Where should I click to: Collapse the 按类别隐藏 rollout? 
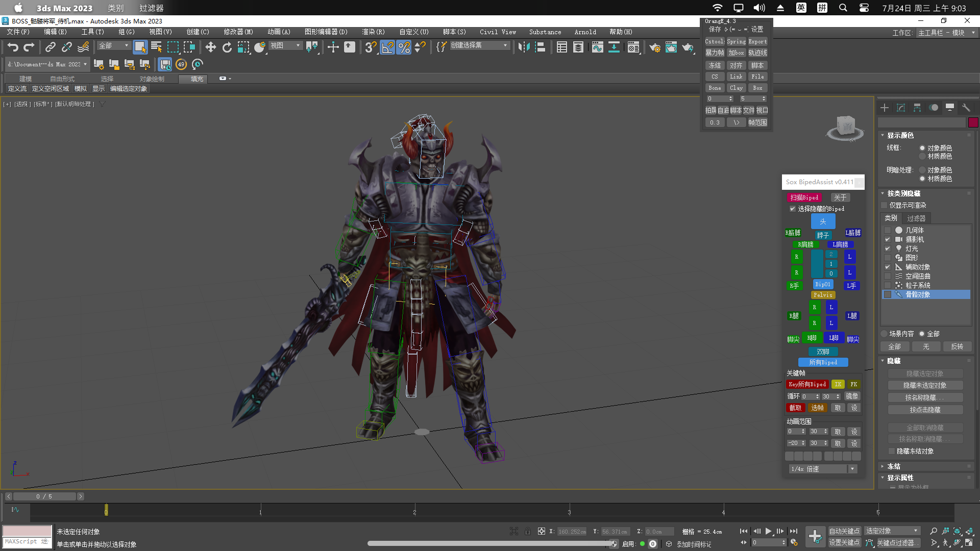pos(903,193)
